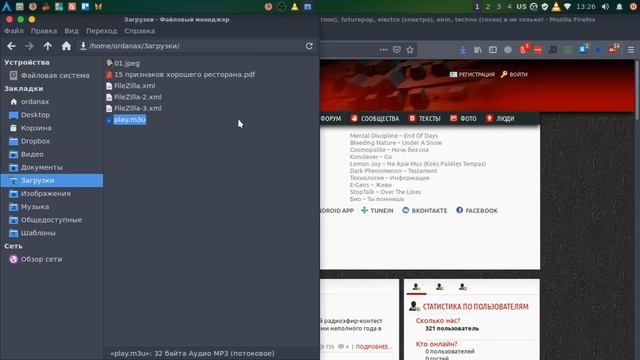Viewport: 640px width, 360px height.
Task: Go forward in the file manager
Action: 29,46
